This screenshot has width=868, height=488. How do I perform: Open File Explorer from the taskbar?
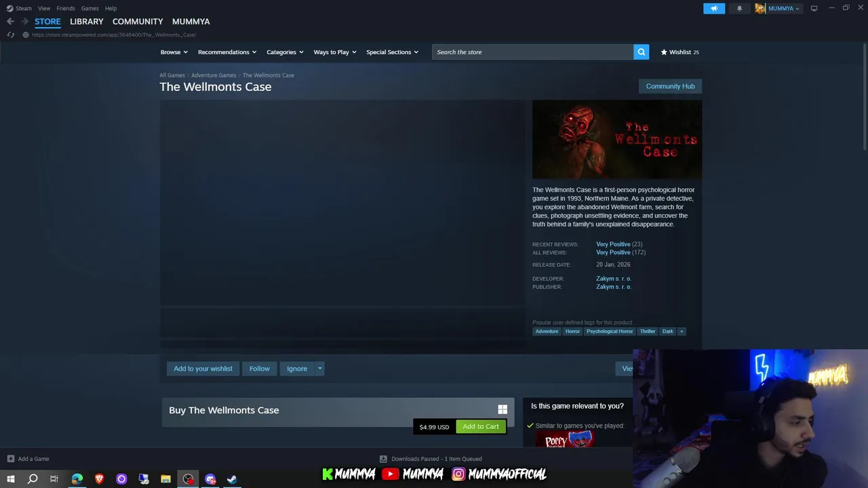(165, 479)
